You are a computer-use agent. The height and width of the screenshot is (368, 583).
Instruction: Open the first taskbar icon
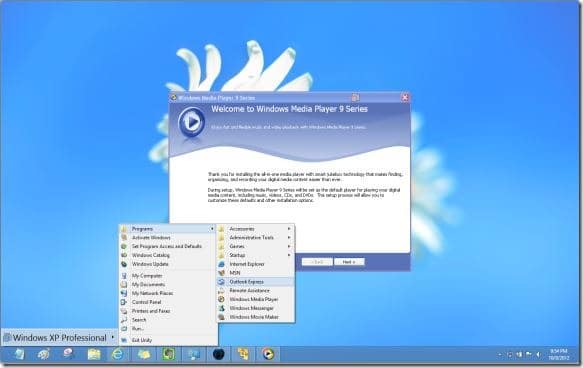19,354
